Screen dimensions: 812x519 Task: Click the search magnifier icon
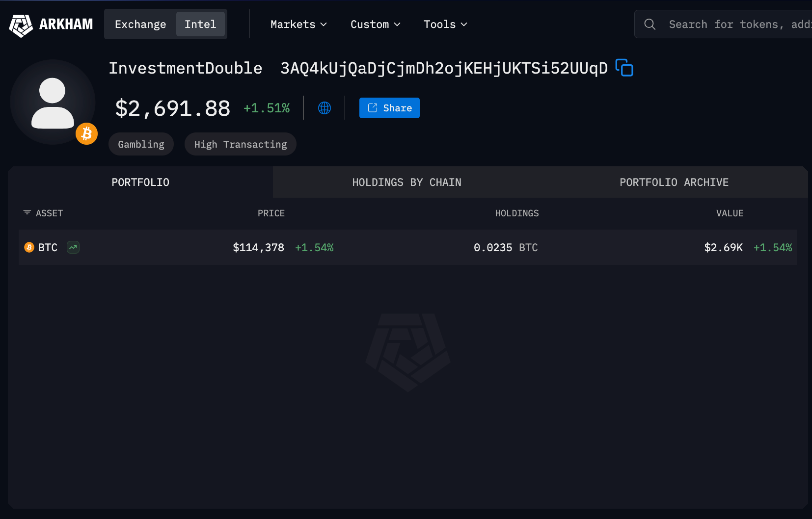pos(650,24)
